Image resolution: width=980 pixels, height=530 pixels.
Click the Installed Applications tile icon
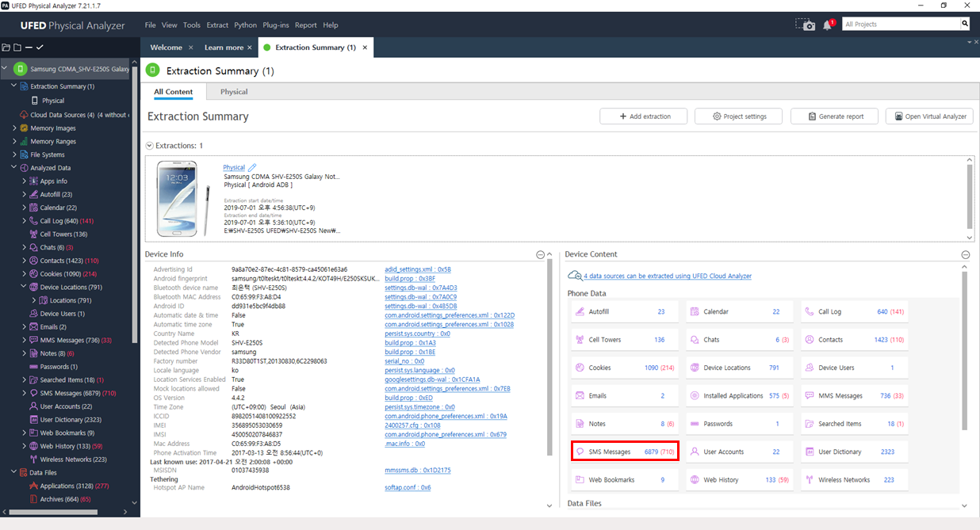pyautogui.click(x=695, y=396)
